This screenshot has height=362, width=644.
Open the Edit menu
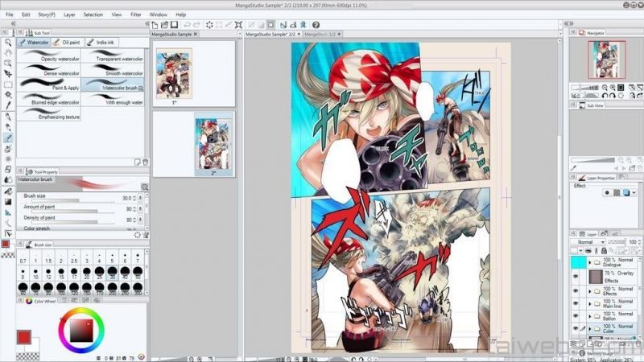point(26,14)
